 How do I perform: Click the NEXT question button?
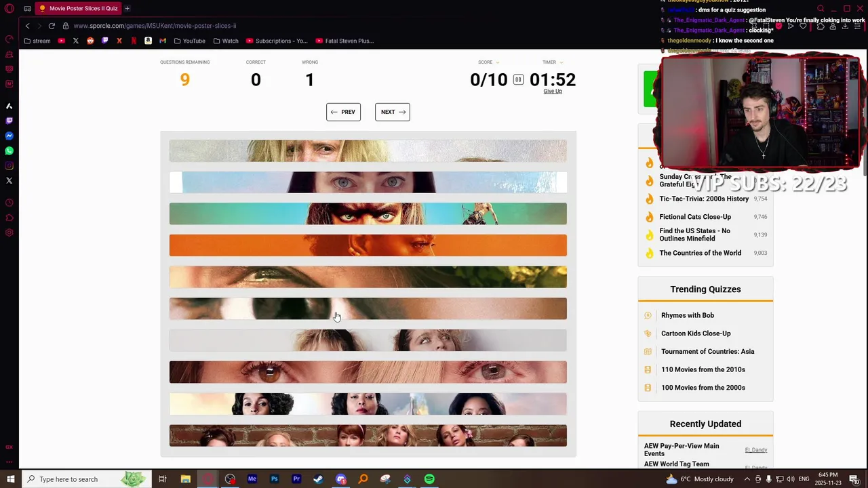[393, 112]
